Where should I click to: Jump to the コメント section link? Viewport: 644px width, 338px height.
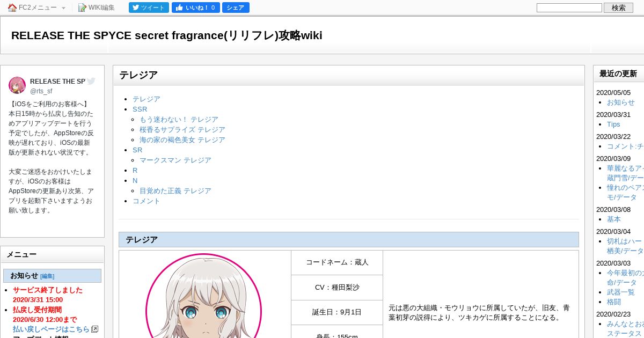pos(147,201)
